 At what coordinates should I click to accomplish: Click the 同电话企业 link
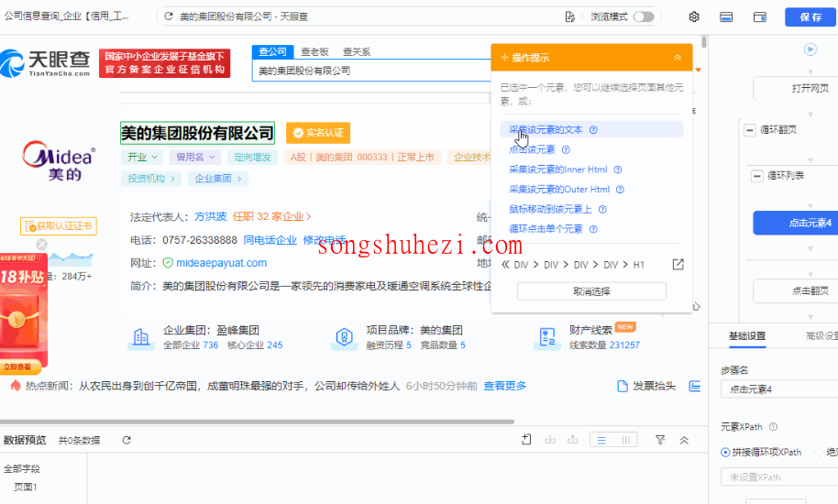coord(270,240)
